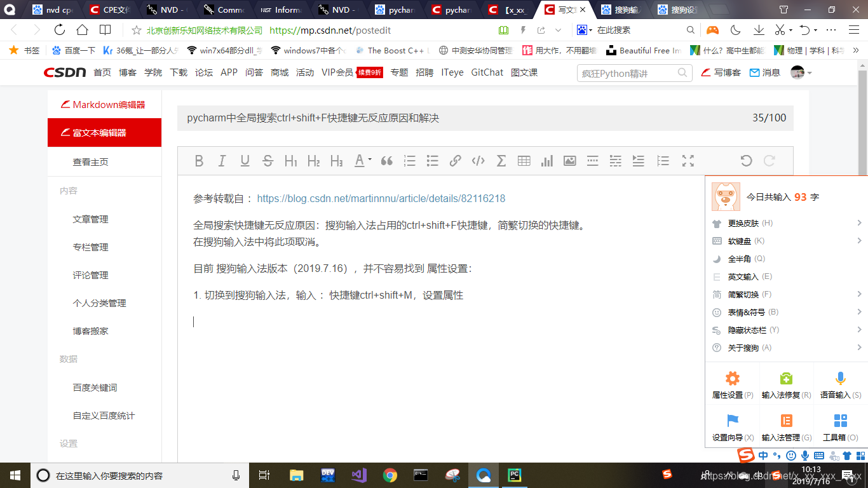Insert a code block
Image resolution: width=868 pixels, height=488 pixels.
(478, 161)
